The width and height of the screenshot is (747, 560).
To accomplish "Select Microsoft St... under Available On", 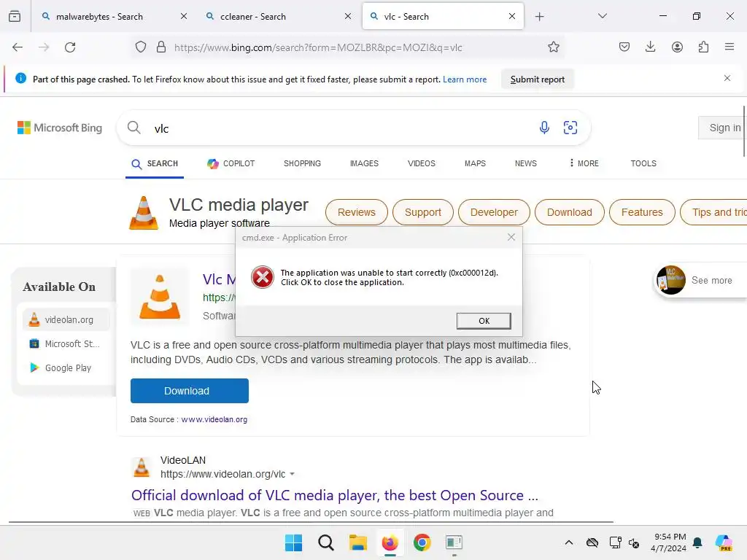I will tap(66, 343).
